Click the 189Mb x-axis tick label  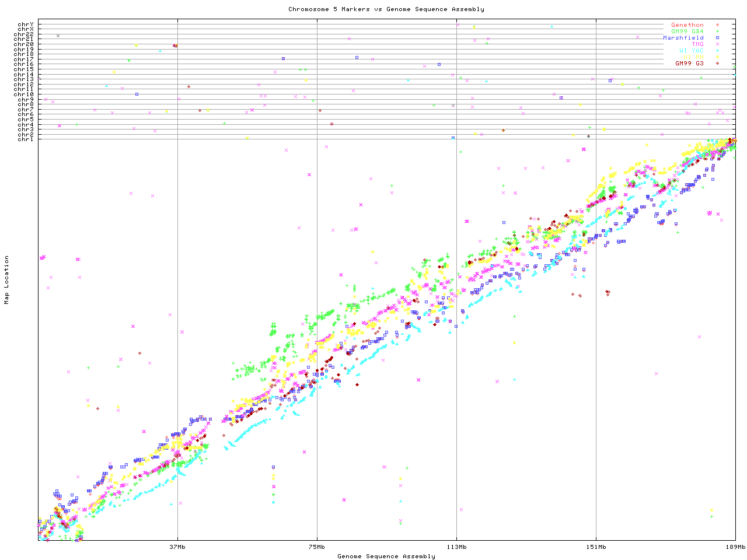(x=735, y=547)
